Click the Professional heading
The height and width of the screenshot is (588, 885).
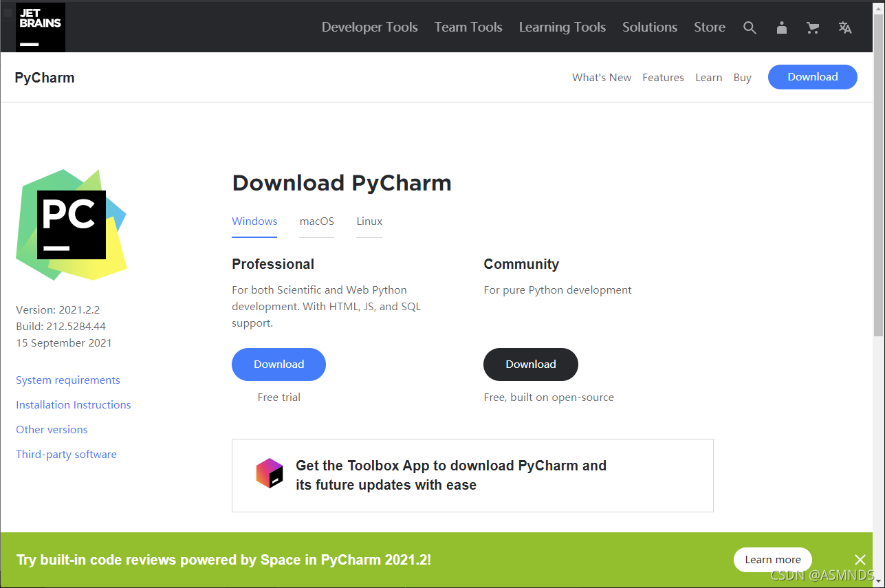tap(273, 264)
